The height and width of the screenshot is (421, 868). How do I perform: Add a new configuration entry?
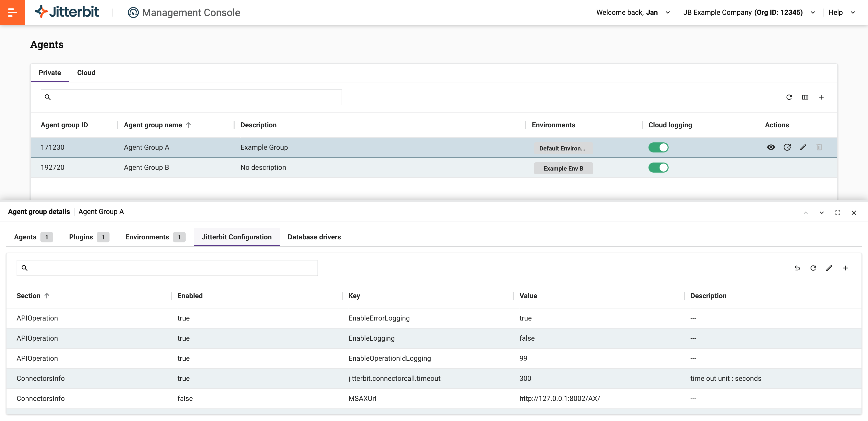845,268
